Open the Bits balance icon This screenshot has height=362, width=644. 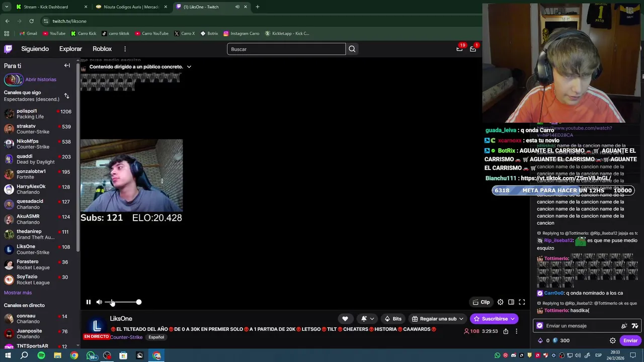click(x=540, y=340)
